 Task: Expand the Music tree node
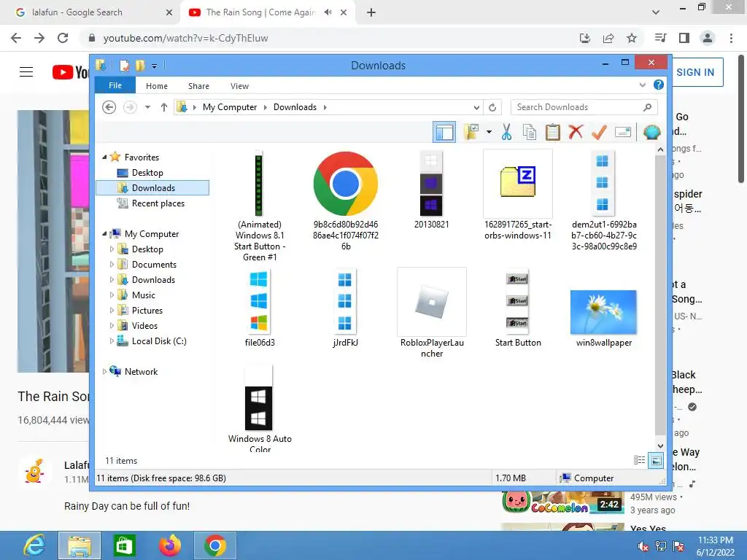[112, 295]
